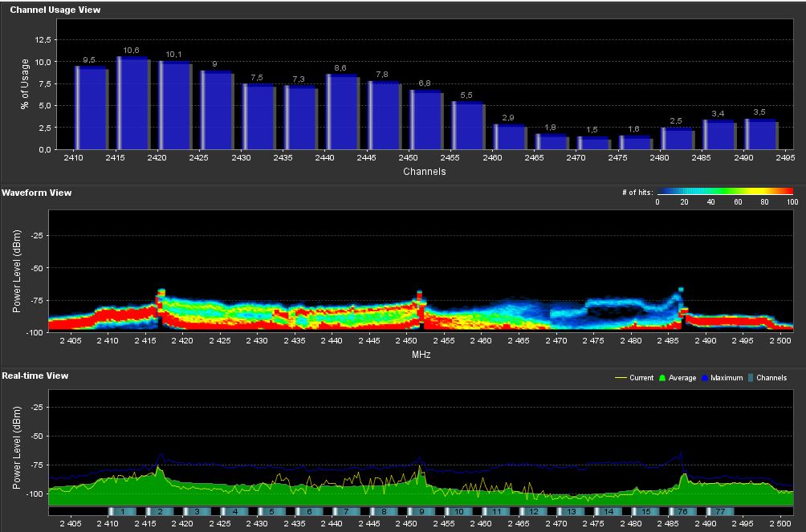Click the Average label in the legend
Image resolution: width=806 pixels, height=532 pixels.
[x=682, y=378]
